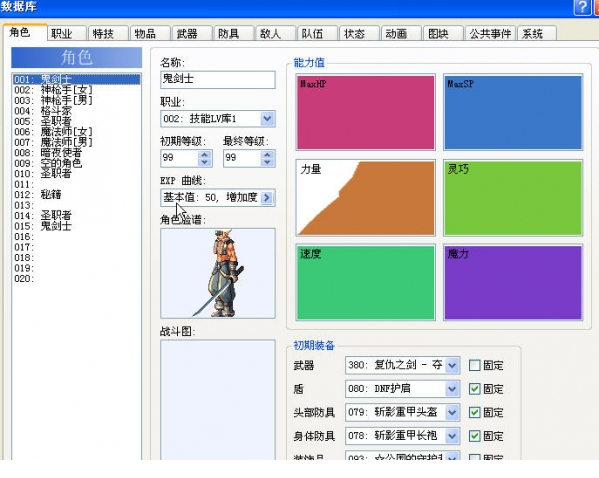Select list entry 009: 空的角色
The height and width of the screenshot is (478, 599).
(x=76, y=164)
